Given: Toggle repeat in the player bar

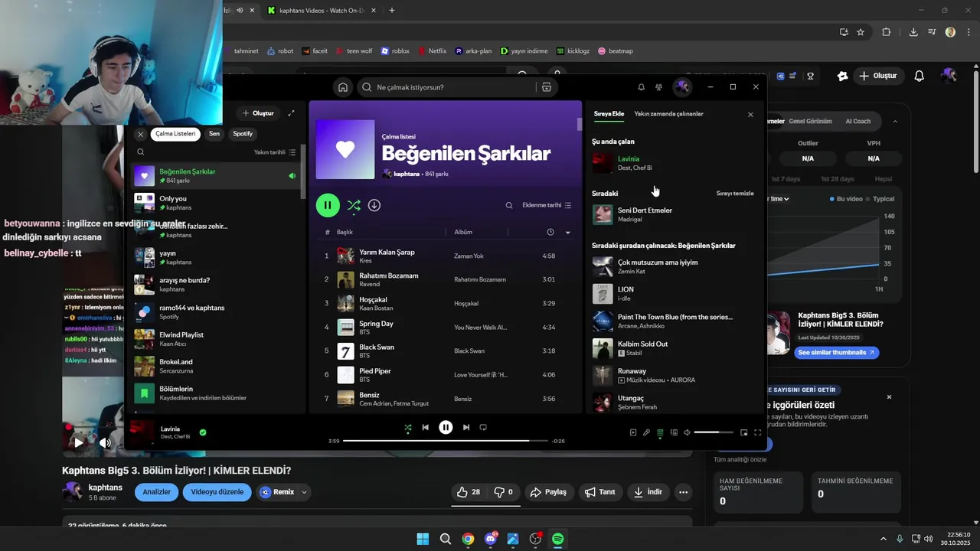Looking at the screenshot, I should point(483,428).
